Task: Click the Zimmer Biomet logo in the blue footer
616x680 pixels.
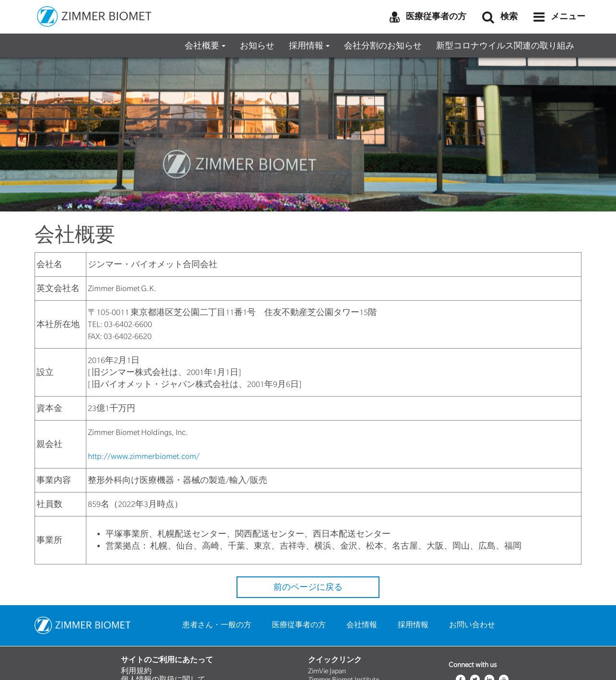Action: click(x=83, y=625)
